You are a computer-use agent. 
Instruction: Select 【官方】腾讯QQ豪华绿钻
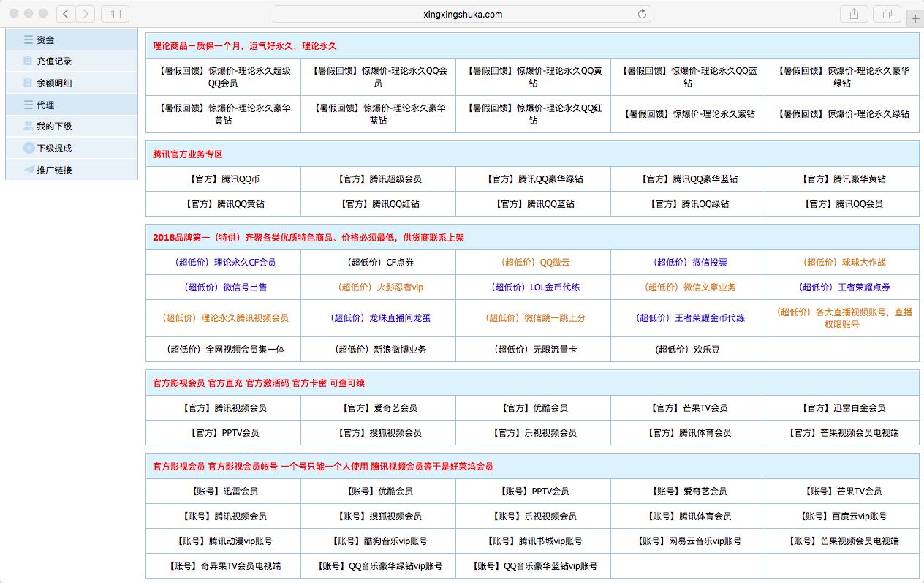[533, 179]
